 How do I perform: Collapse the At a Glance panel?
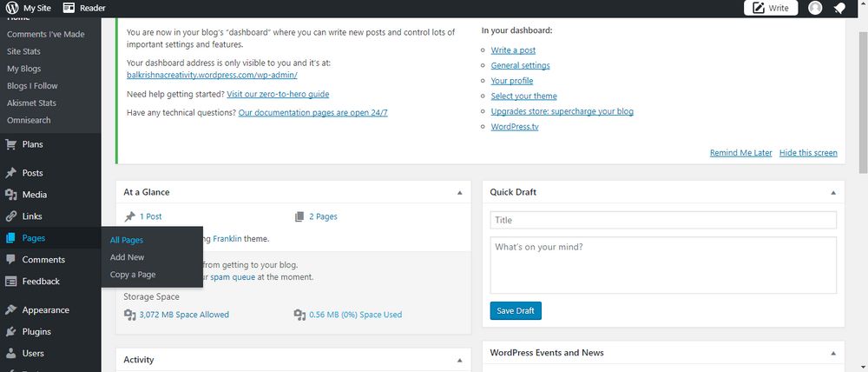(x=459, y=192)
